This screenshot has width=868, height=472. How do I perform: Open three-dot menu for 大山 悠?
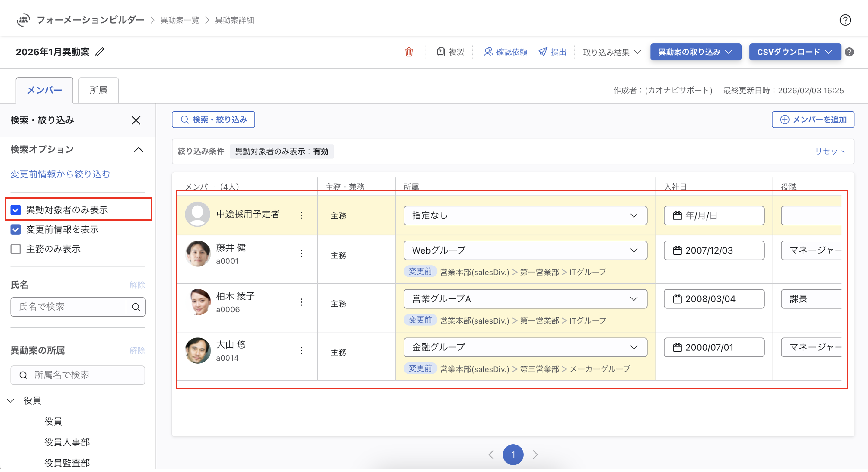301,351
